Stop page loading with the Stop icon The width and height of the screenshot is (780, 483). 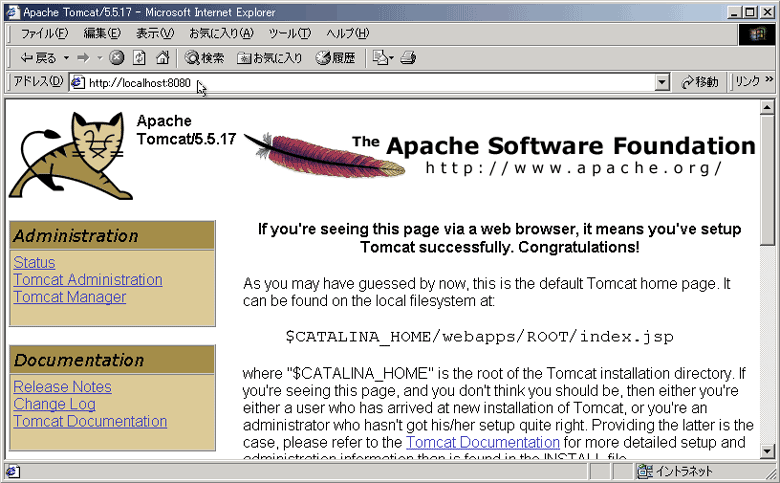(116, 58)
